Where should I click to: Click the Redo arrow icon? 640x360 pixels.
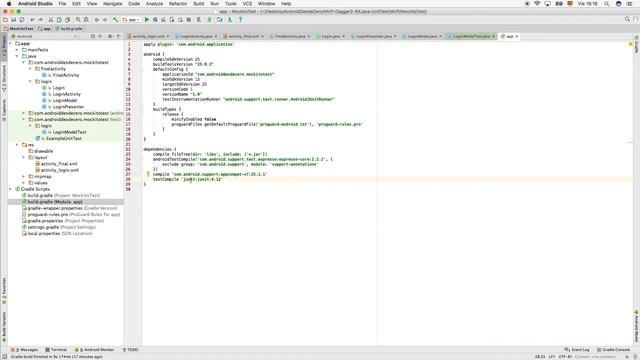point(40,20)
